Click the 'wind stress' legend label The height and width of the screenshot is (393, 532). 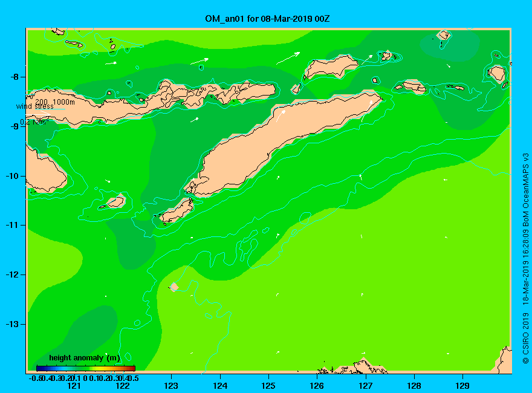tap(35, 106)
